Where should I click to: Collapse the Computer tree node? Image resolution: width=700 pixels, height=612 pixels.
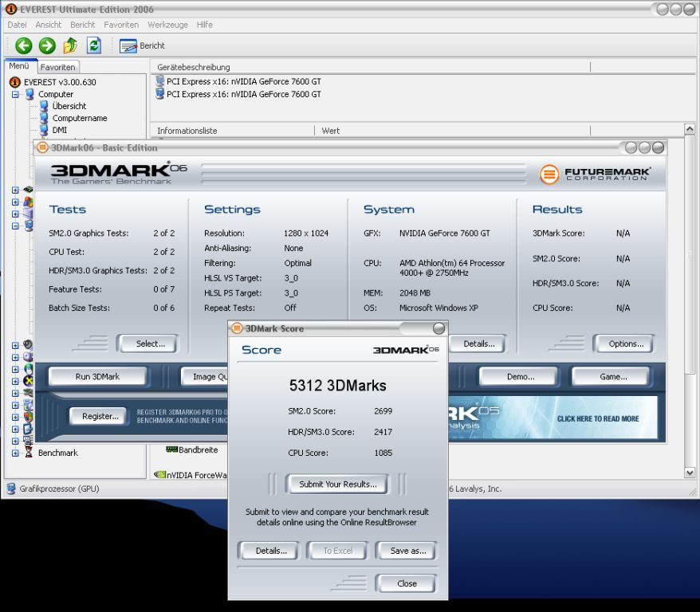coord(15,95)
